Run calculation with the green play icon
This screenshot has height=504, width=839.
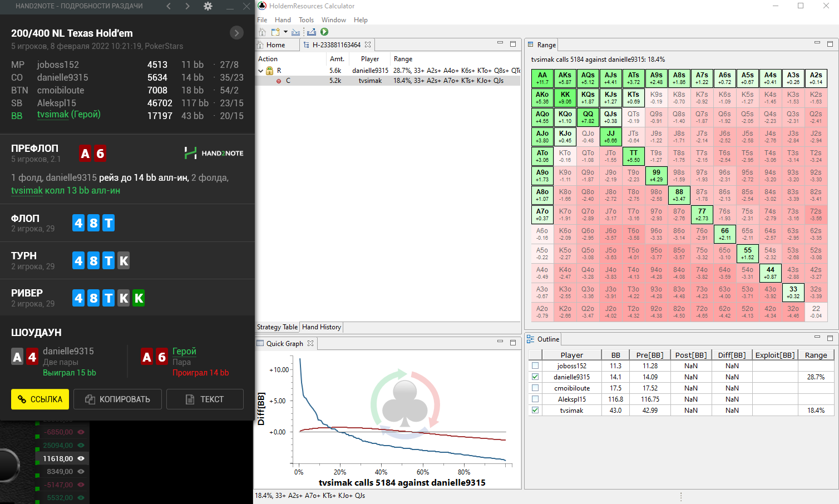pos(324,32)
